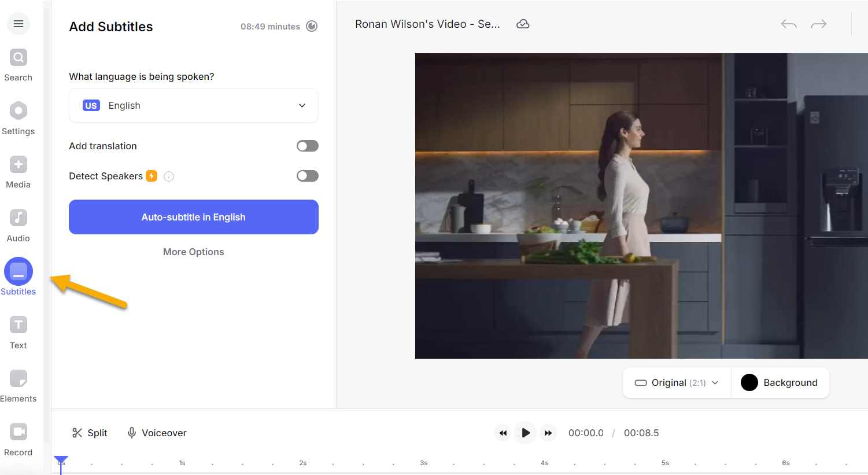Open the Record panel
This screenshot has width=868, height=475.
click(19, 439)
